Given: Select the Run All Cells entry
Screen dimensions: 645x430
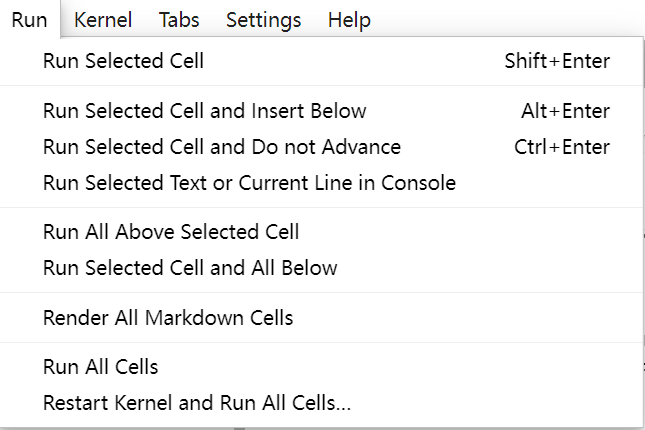Looking at the screenshot, I should tap(100, 367).
